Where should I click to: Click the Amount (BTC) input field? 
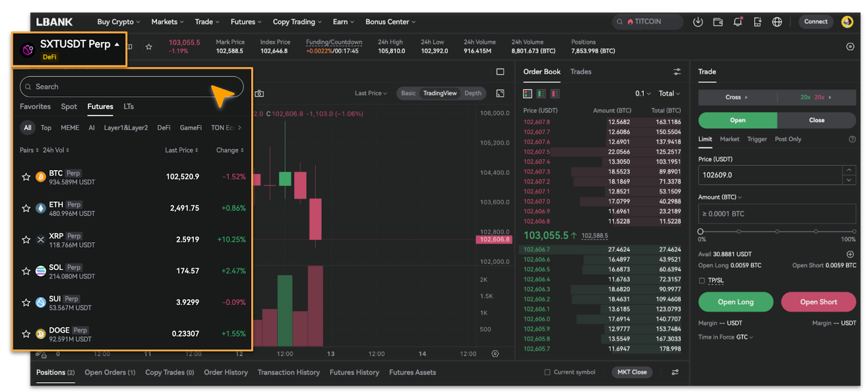[x=777, y=214]
